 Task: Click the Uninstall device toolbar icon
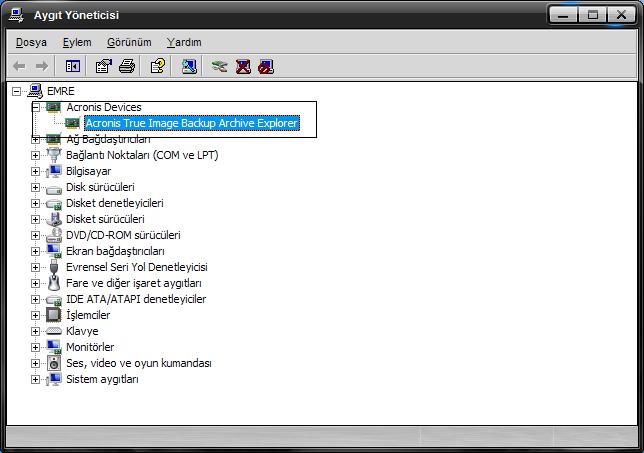point(243,66)
